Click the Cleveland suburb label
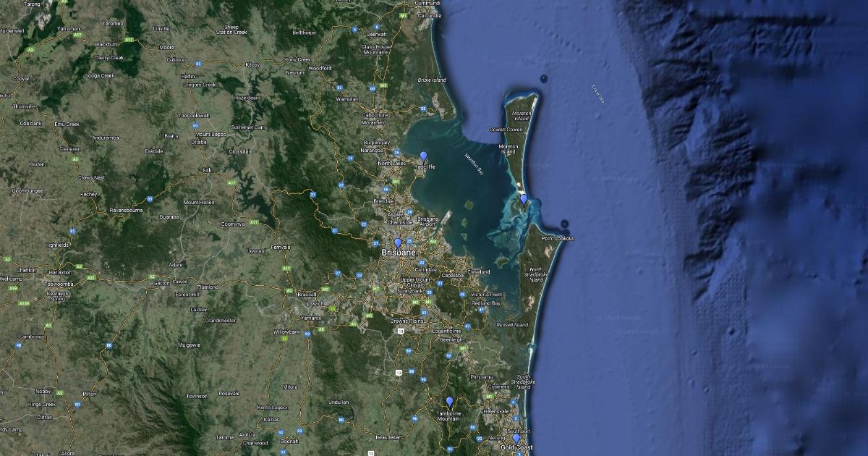 click(478, 271)
